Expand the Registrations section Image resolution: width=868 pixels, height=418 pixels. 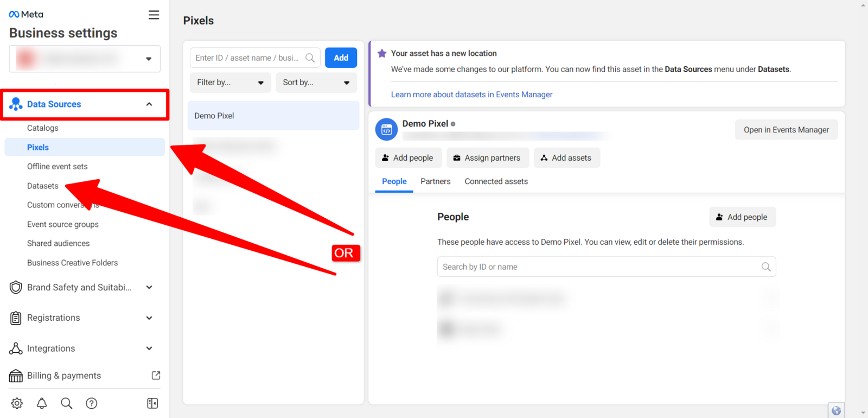(149, 318)
